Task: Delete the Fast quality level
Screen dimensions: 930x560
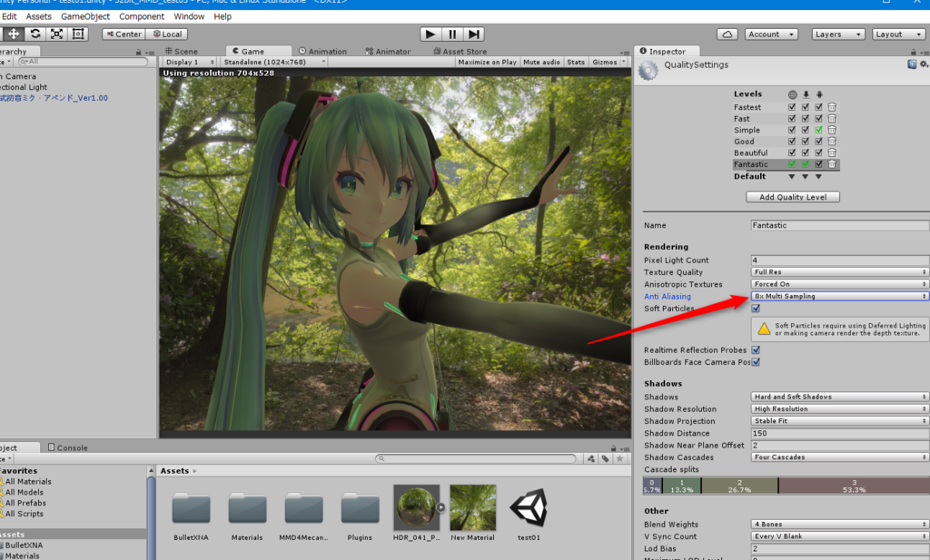Action: [x=832, y=119]
